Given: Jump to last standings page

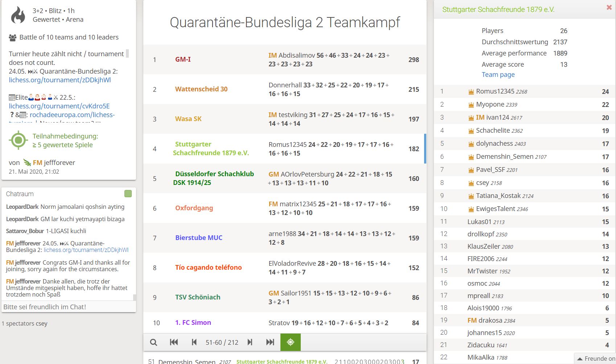Looking at the screenshot, I should coord(270,342).
